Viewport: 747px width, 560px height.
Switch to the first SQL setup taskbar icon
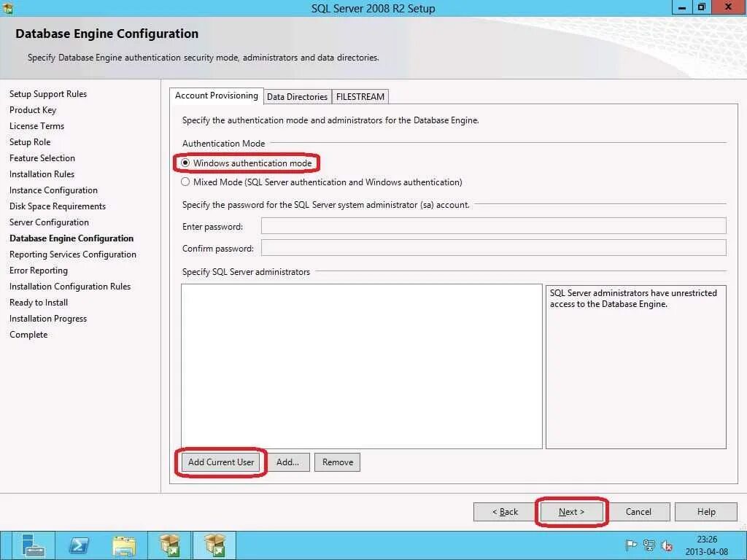(x=169, y=545)
